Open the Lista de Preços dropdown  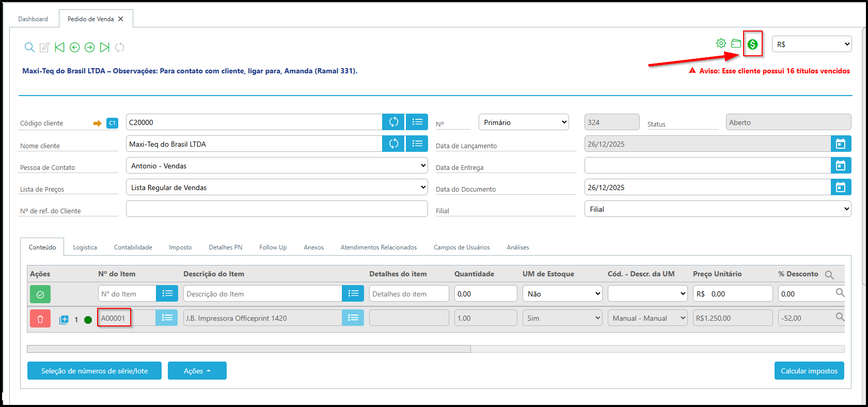tap(277, 187)
